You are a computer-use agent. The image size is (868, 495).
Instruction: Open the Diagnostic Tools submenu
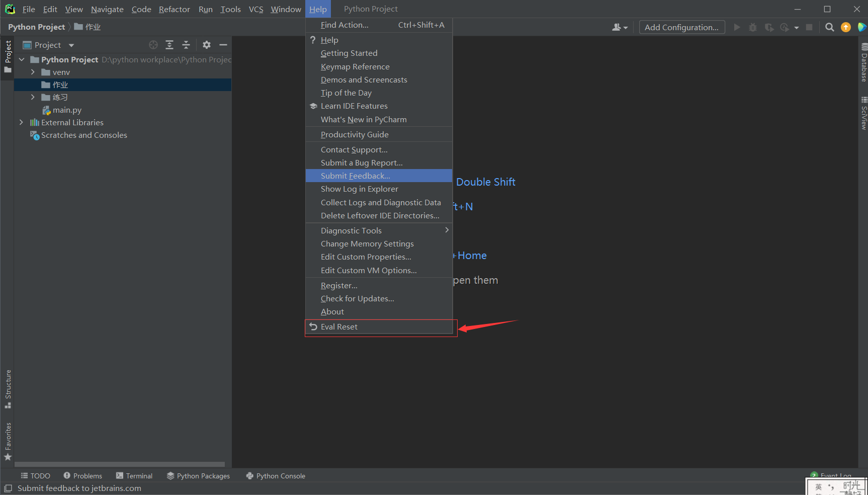[379, 230]
